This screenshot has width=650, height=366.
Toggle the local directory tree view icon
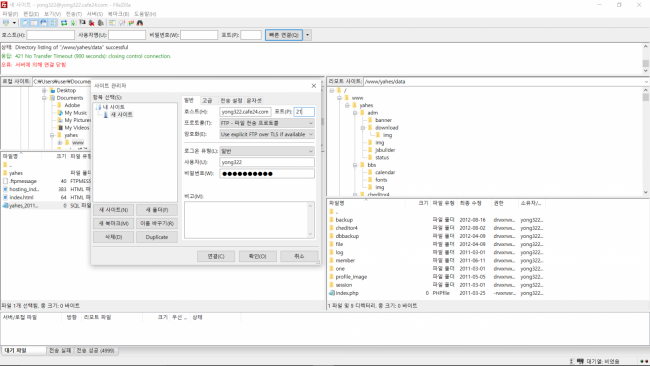point(34,23)
